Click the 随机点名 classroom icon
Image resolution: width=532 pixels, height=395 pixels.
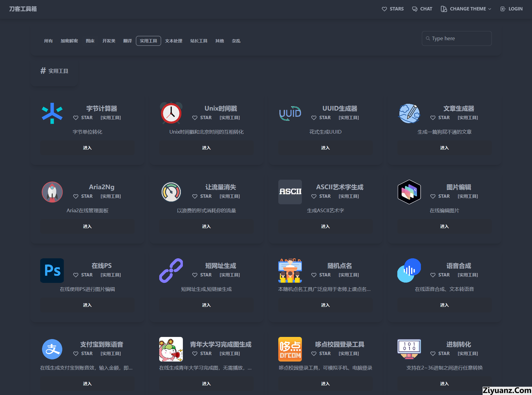click(x=290, y=271)
